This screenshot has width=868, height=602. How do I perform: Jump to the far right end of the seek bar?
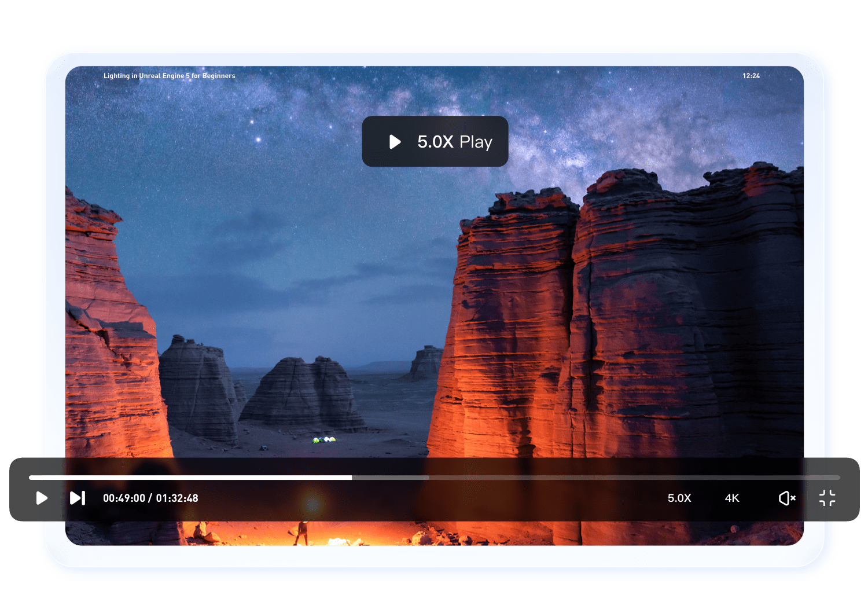tap(838, 478)
